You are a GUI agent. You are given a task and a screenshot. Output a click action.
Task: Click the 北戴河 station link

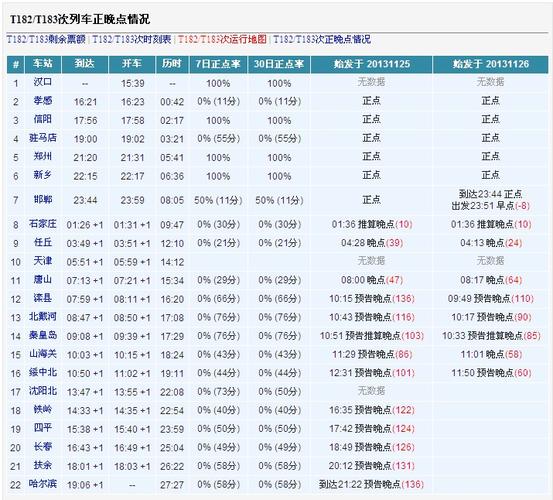tap(43, 317)
